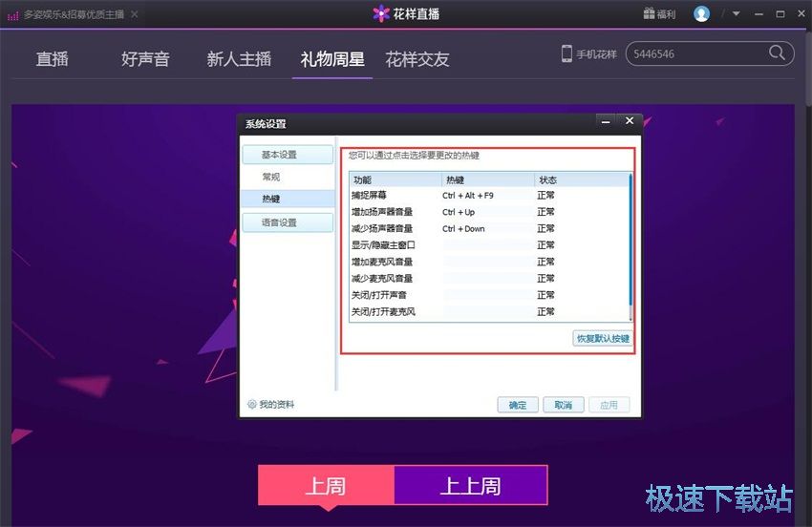Select 基本设置 in settings sidebar
The height and width of the screenshot is (527, 812).
pos(288,155)
